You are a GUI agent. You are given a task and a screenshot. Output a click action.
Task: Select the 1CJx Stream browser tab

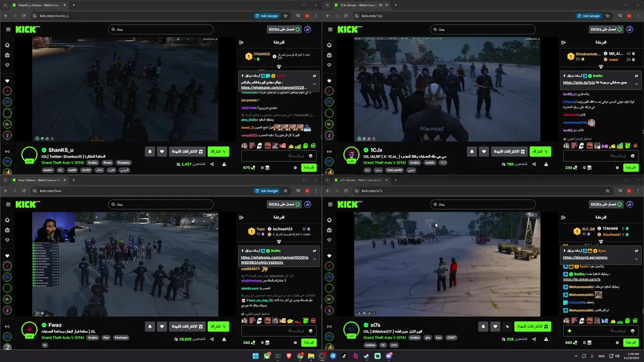point(361,5)
